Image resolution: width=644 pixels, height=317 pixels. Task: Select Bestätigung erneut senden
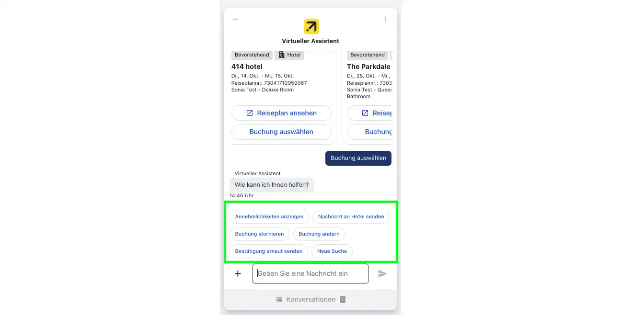(269, 251)
